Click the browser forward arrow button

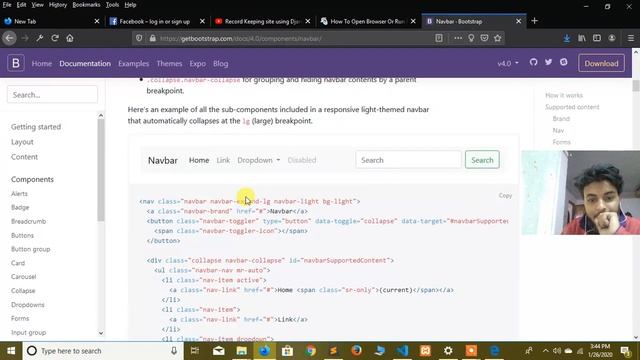(x=25, y=38)
